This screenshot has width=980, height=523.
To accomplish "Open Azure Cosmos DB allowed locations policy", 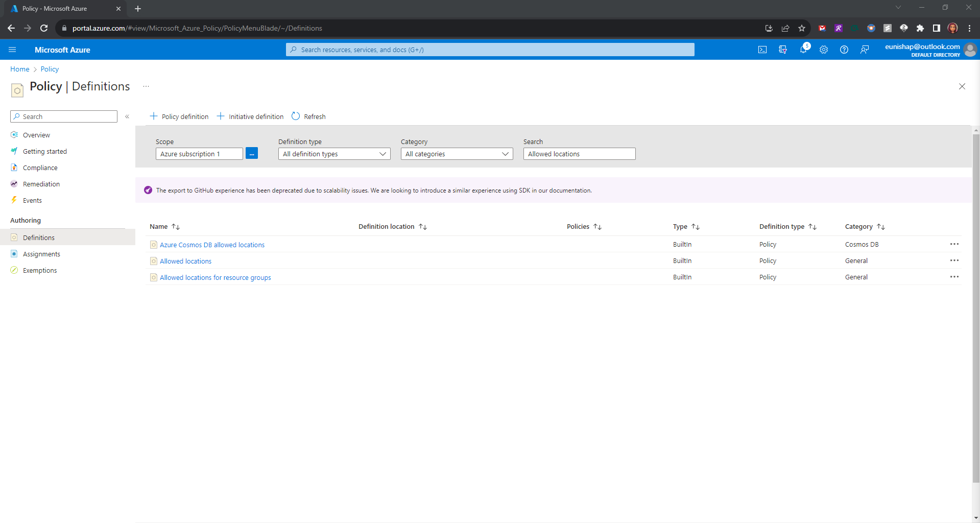I will [x=212, y=245].
